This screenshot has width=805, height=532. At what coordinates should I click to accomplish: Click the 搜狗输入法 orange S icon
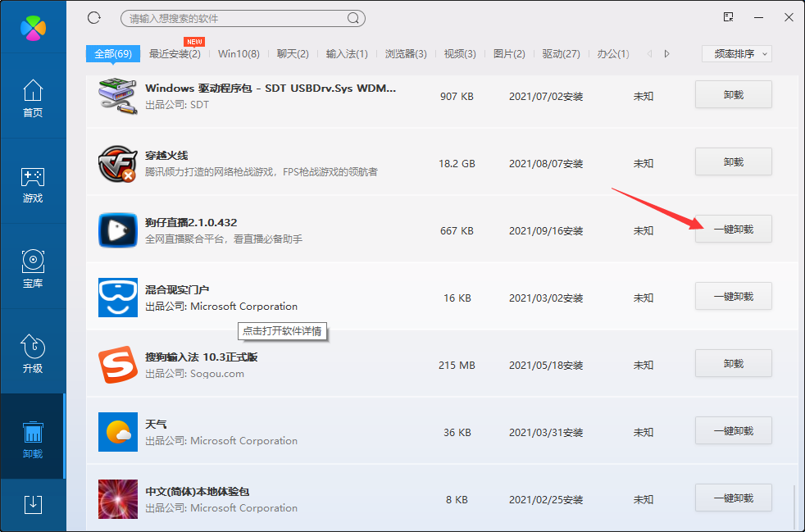[118, 365]
